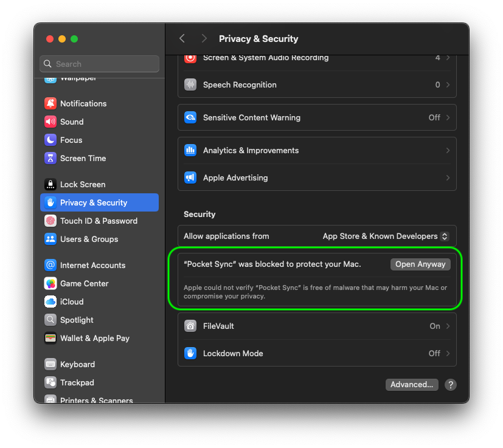Click the FileVault house icon
503x448 pixels.
(x=190, y=326)
